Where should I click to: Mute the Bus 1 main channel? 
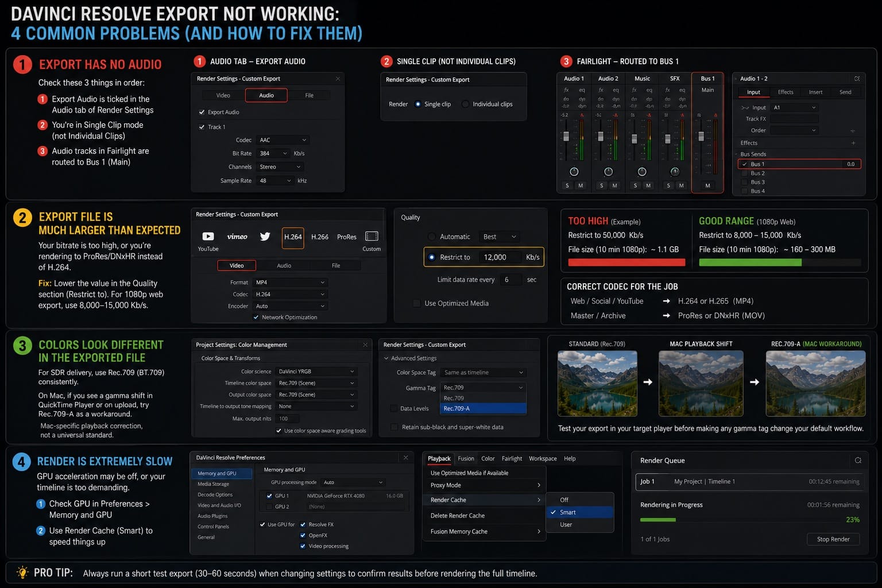tap(707, 185)
